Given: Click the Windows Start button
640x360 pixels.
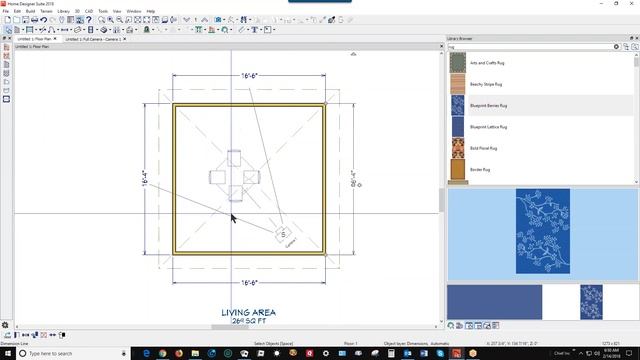Looking at the screenshot, I should 8,353.
